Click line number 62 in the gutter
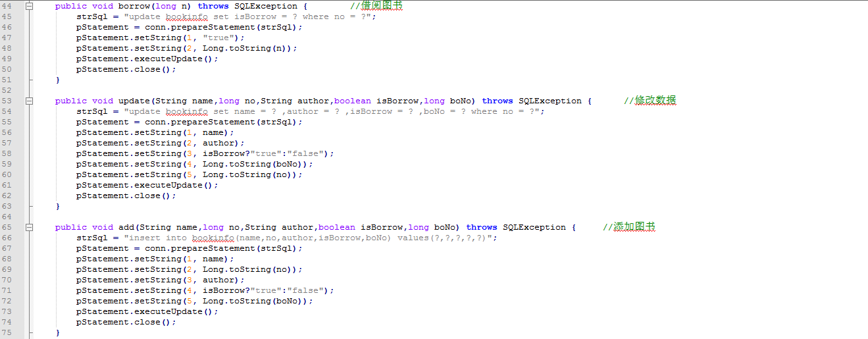 tap(7, 196)
